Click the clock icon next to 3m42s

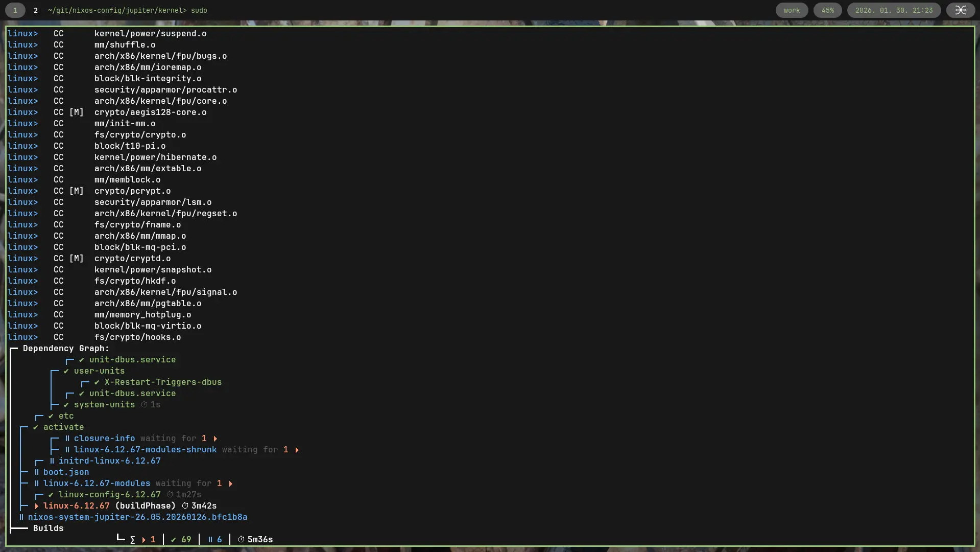pyautogui.click(x=185, y=506)
